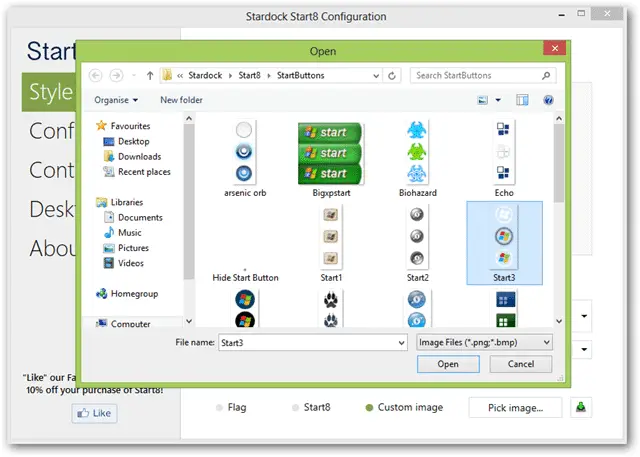
Task: Select the Start1 image file
Action: (x=331, y=244)
